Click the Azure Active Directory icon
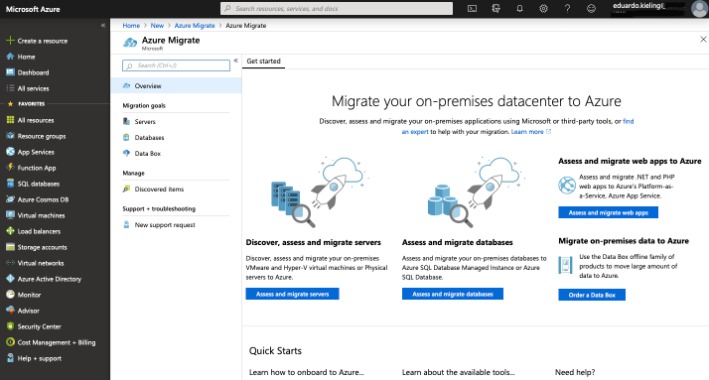The width and height of the screenshot is (709, 380). [10, 279]
